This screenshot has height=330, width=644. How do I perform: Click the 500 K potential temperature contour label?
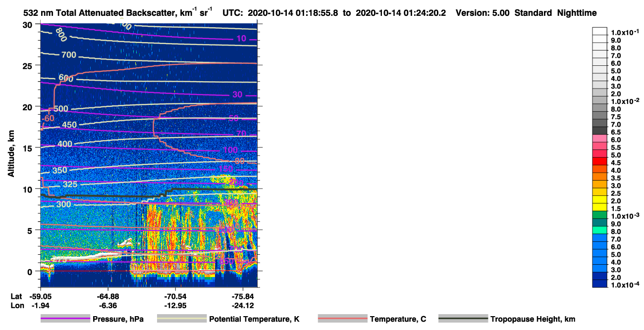click(x=61, y=109)
